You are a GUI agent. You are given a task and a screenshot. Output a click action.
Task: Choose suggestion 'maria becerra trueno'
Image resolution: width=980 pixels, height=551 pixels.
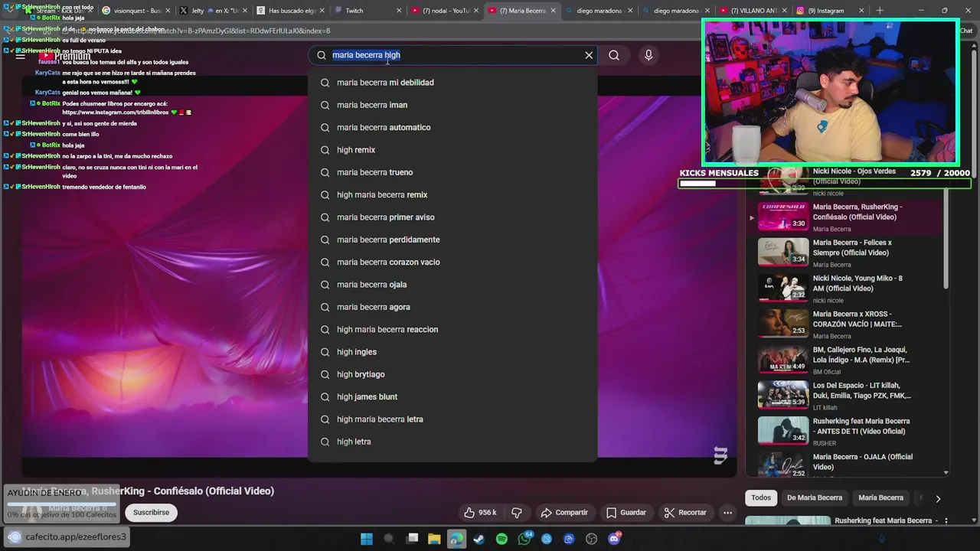point(452,172)
